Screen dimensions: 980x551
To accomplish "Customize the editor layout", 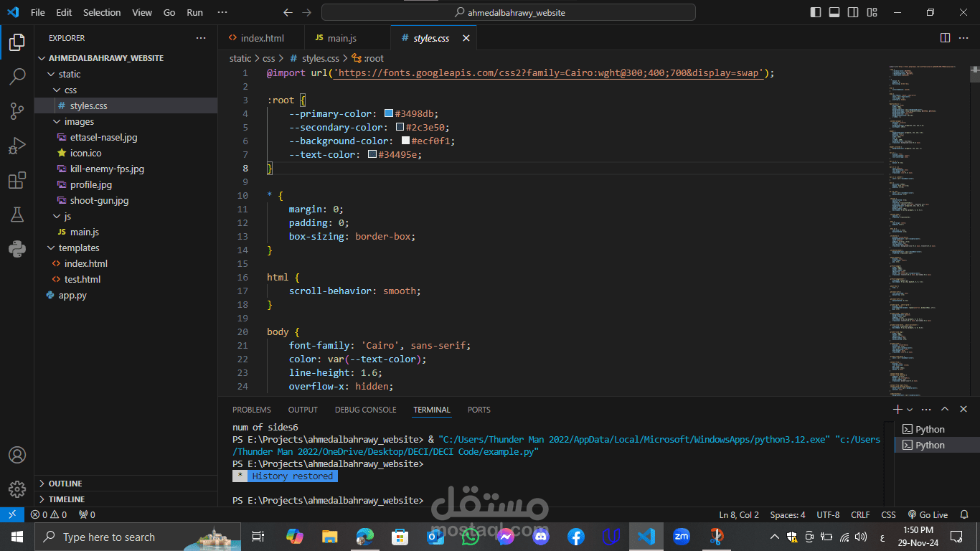I will click(x=872, y=12).
